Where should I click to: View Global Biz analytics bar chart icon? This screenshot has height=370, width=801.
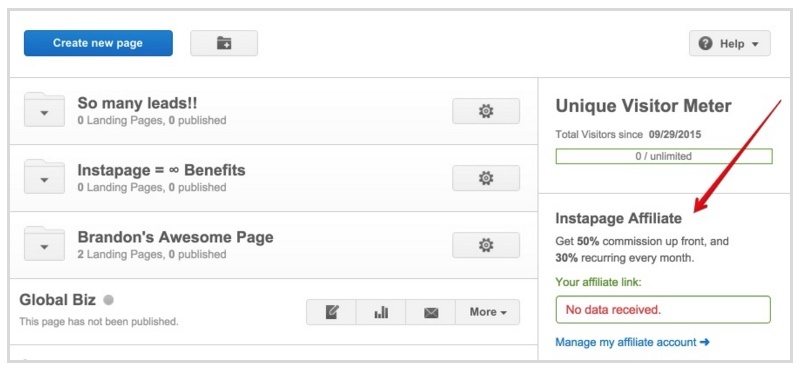[381, 312]
